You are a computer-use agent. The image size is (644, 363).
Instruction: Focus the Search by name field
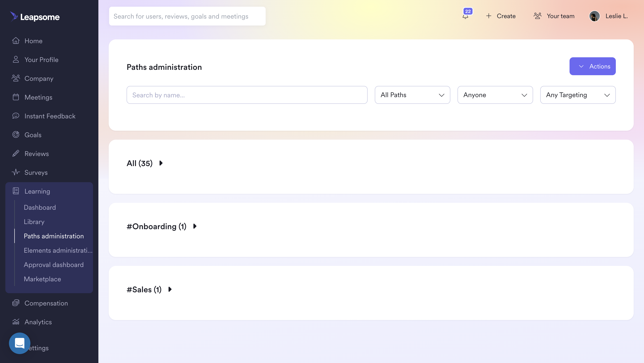pos(247,95)
